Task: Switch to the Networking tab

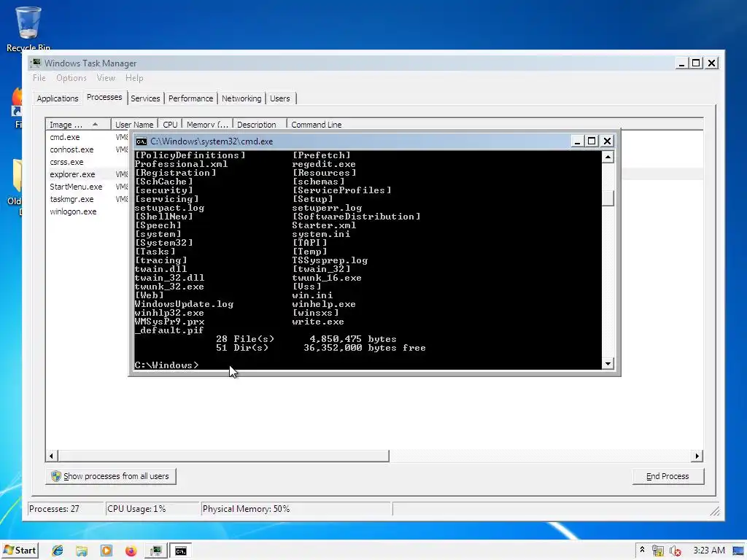Action: coord(241,98)
